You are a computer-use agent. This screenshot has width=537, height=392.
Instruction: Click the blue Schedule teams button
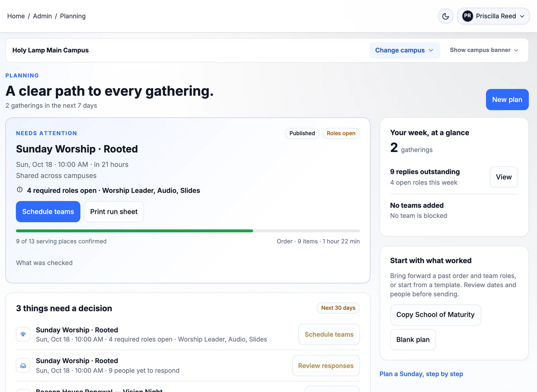(48, 212)
